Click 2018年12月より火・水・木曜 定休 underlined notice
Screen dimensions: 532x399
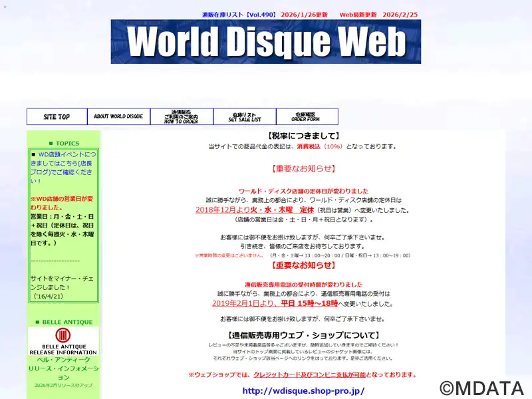pyautogui.click(x=255, y=210)
